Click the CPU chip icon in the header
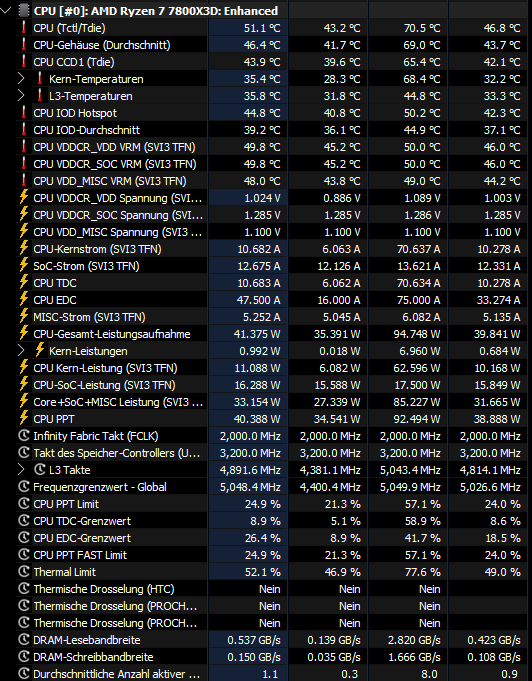The width and height of the screenshot is (532, 681). click(x=24, y=10)
